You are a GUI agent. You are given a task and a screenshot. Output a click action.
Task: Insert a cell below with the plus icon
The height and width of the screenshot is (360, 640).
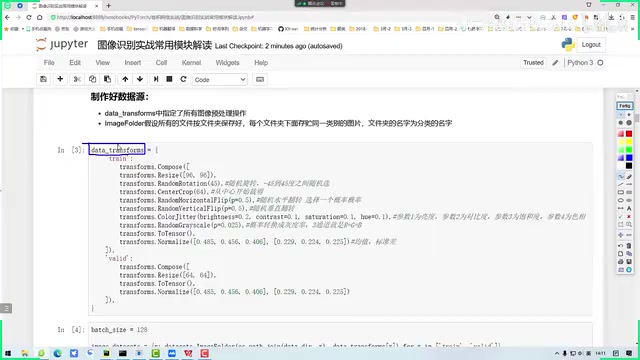pos(60,79)
